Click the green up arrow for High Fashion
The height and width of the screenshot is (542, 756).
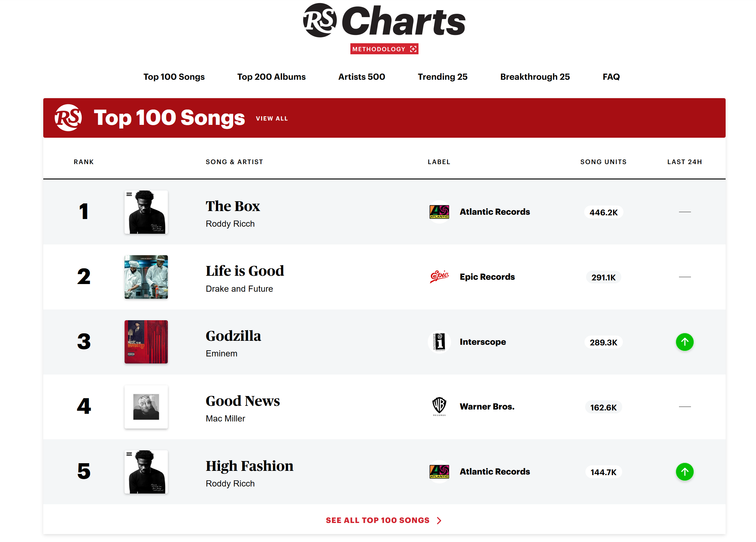coord(684,472)
